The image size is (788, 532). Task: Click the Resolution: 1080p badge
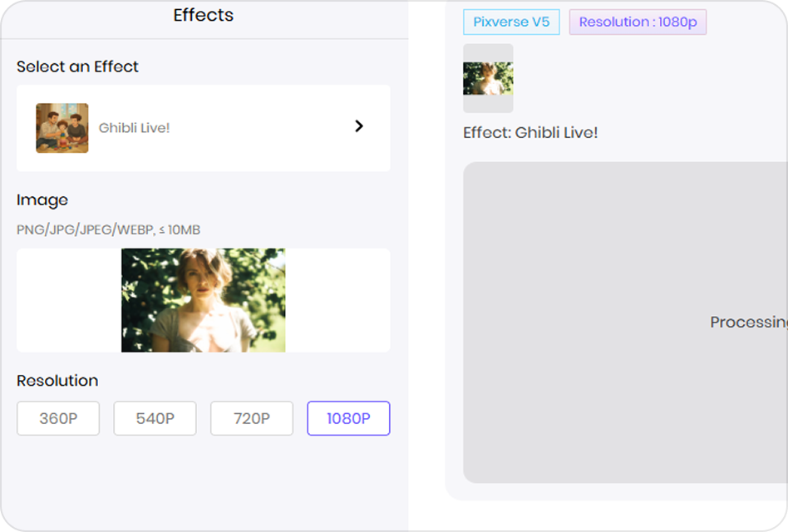click(x=638, y=22)
